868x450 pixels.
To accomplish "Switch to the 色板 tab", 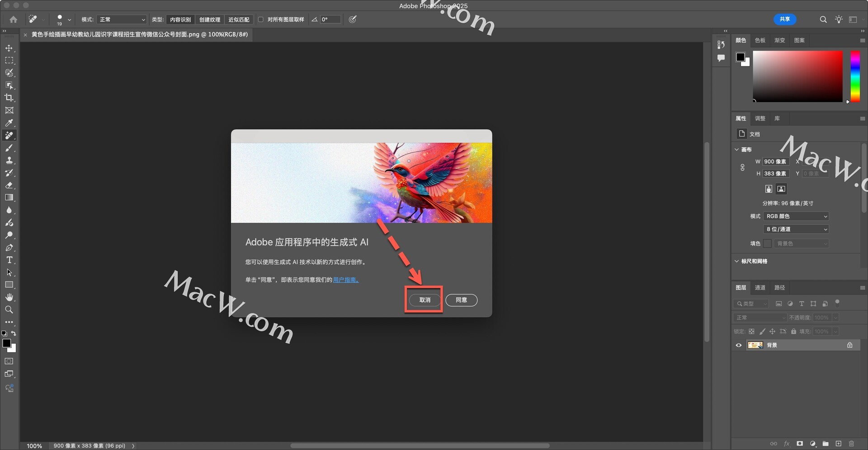I will (760, 40).
